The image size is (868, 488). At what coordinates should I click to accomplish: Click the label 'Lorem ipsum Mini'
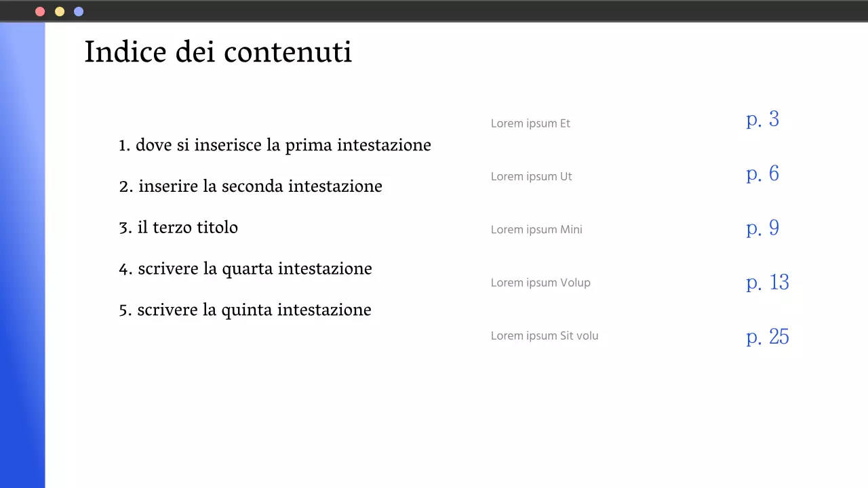click(536, 229)
